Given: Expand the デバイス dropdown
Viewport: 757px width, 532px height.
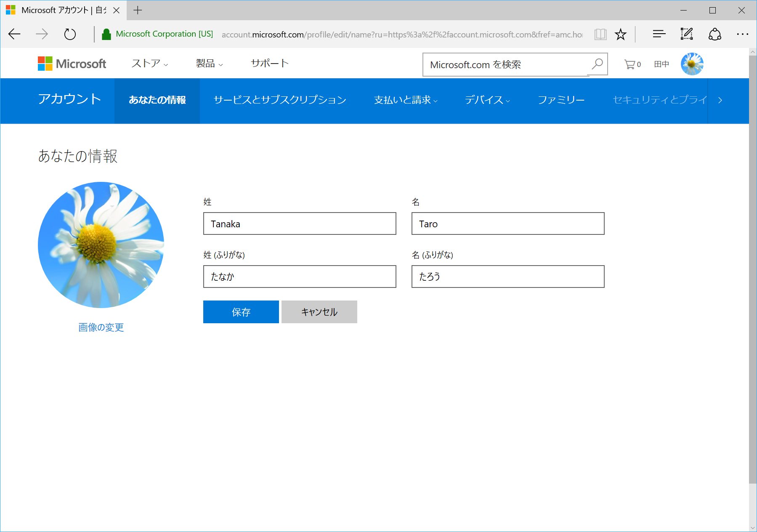Looking at the screenshot, I should coord(486,100).
